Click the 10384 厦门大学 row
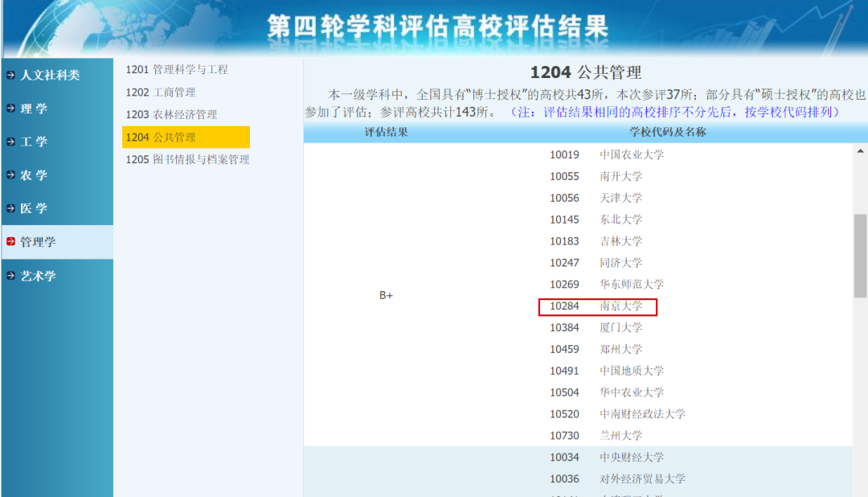 tap(596, 327)
